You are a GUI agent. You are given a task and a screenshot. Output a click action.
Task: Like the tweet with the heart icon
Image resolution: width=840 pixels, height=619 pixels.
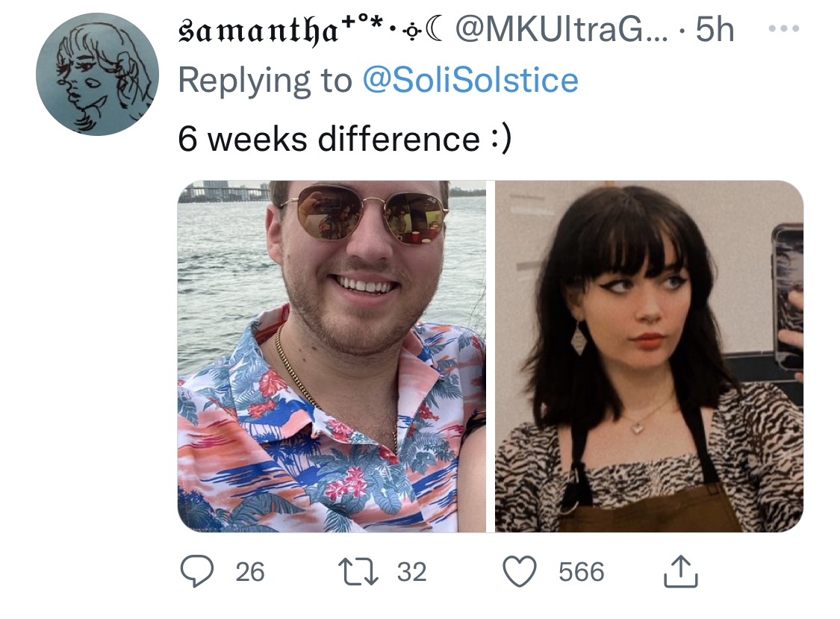pyautogui.click(x=520, y=571)
